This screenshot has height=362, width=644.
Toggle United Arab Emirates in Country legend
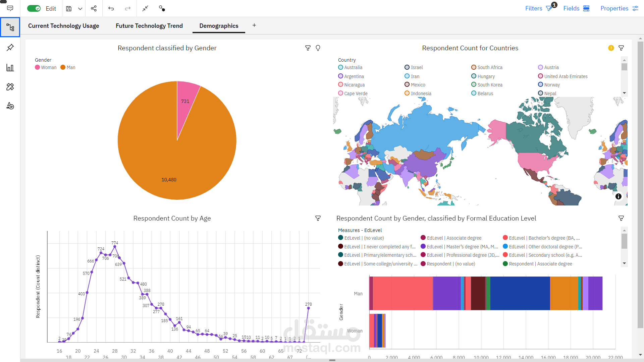563,76
